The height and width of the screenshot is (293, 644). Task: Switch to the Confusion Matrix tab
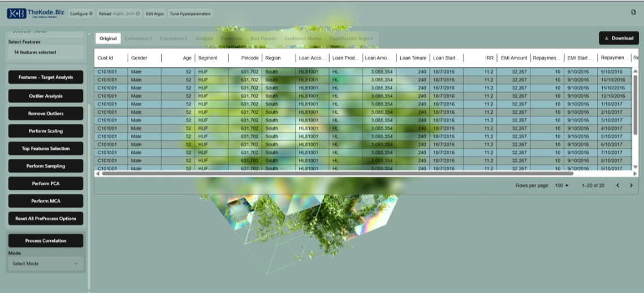coord(302,38)
